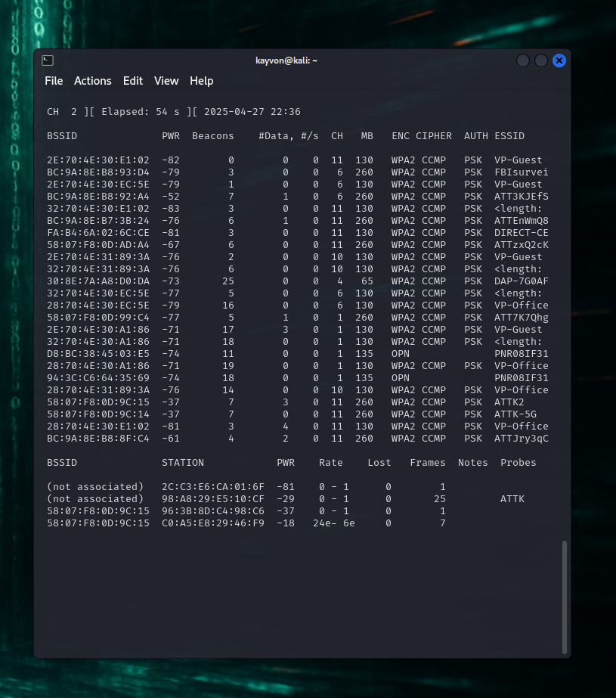Click the CH 2 channel indicator
Viewport: 616px width, 698px height.
pos(60,111)
